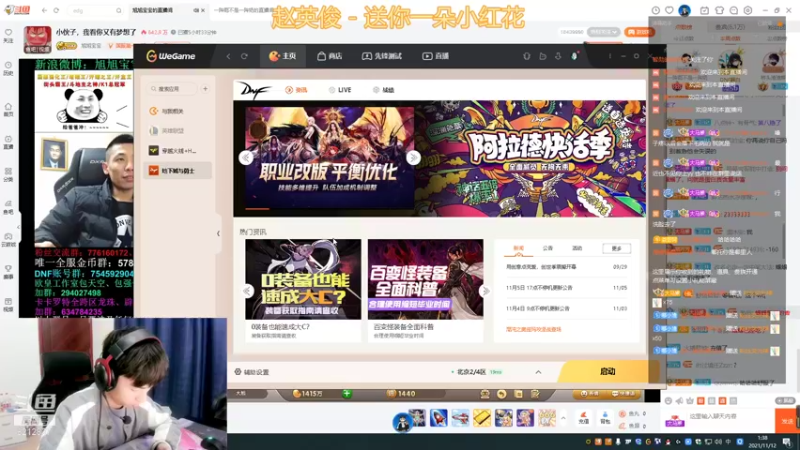
Task: Click the green plus beside 1415万
Action: pyautogui.click(x=347, y=393)
